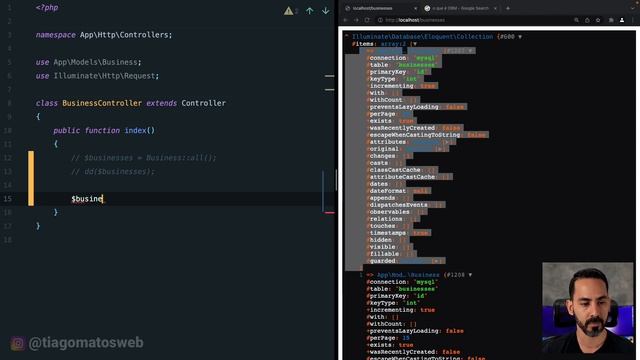This screenshot has height=360, width=640.
Task: Click line number 15 in gutter
Action: click(x=8, y=199)
